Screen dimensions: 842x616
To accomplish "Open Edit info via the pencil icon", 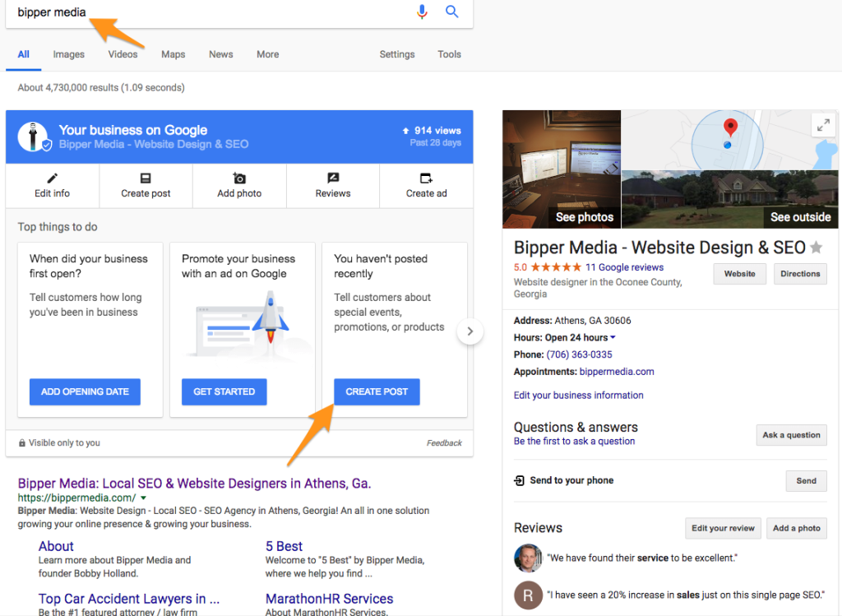I will 52,179.
